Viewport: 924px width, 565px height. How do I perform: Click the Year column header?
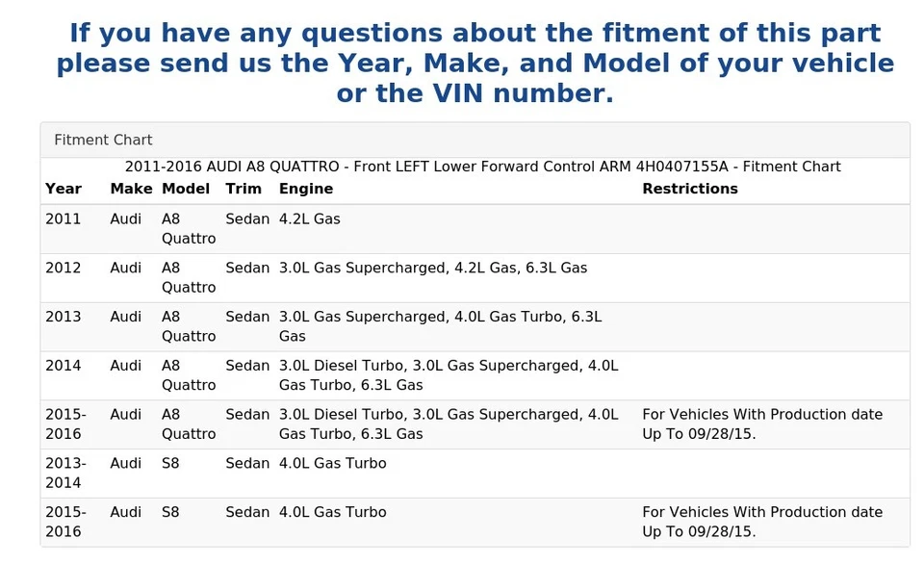coord(64,189)
